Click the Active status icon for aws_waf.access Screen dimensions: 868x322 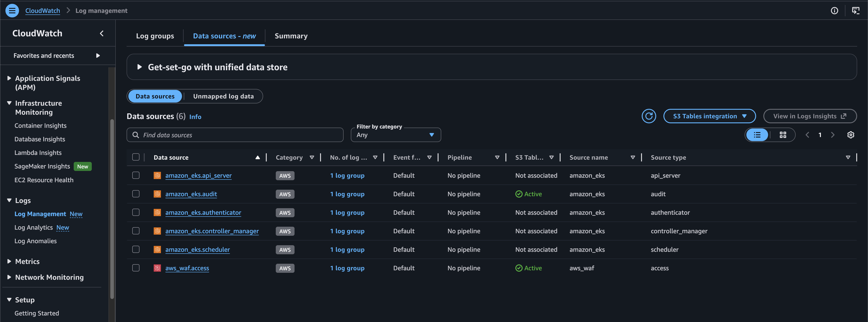(519, 268)
